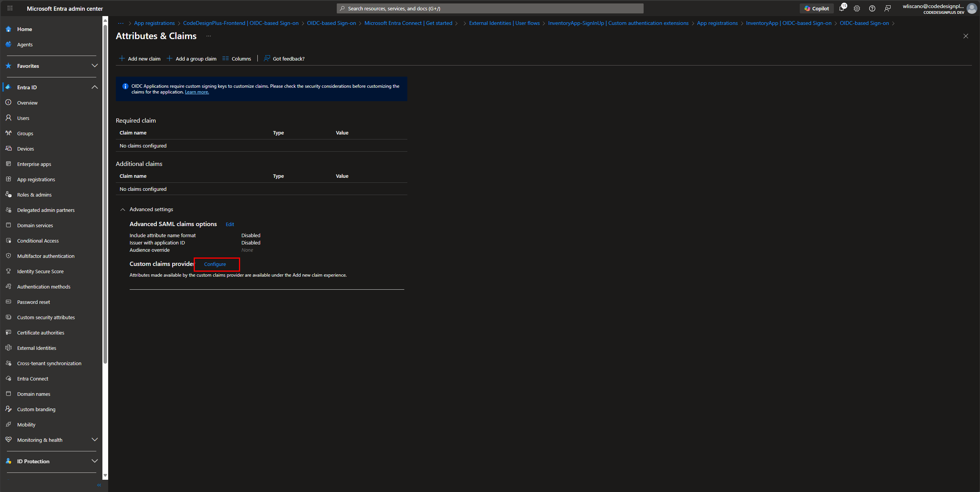This screenshot has height=492, width=980.
Task: Click the Devices icon in sidebar
Action: click(8, 148)
